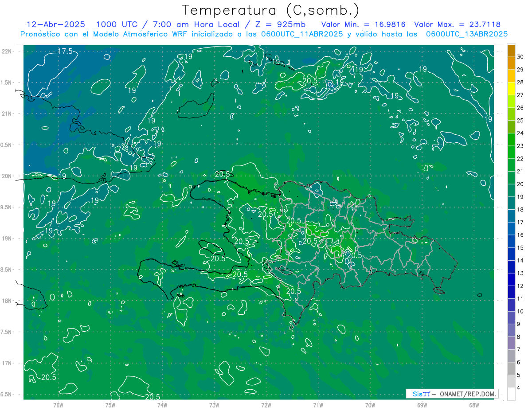Click colorbar label "15"
Screen dimensions: 532x411
pos(521,247)
